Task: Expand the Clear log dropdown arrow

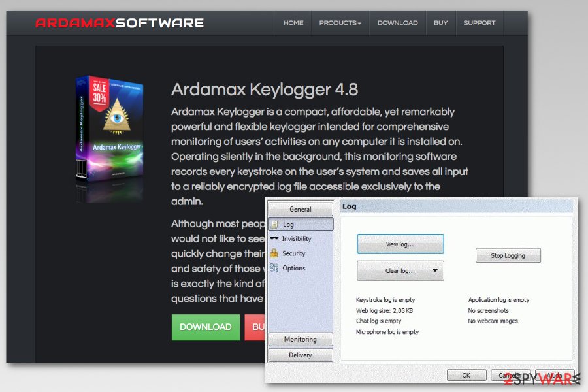Action: 435,270
